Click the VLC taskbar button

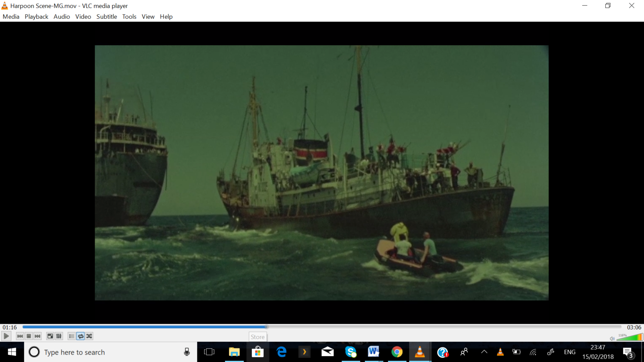point(420,352)
